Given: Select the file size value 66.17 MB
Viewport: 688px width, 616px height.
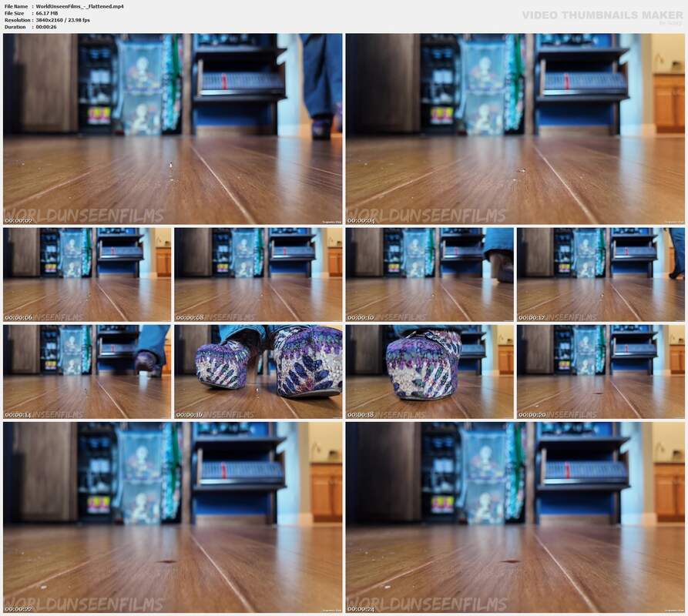Looking at the screenshot, I should pos(47,13).
